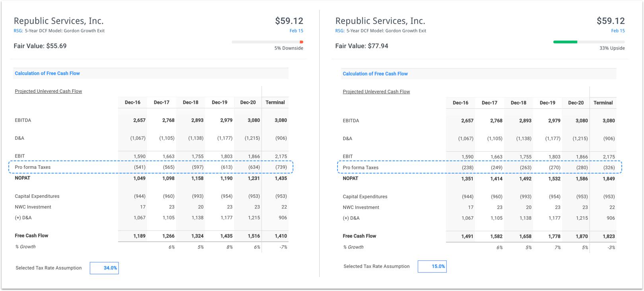
Task: Click the 1,049 NOPAT value
Action: point(140,178)
